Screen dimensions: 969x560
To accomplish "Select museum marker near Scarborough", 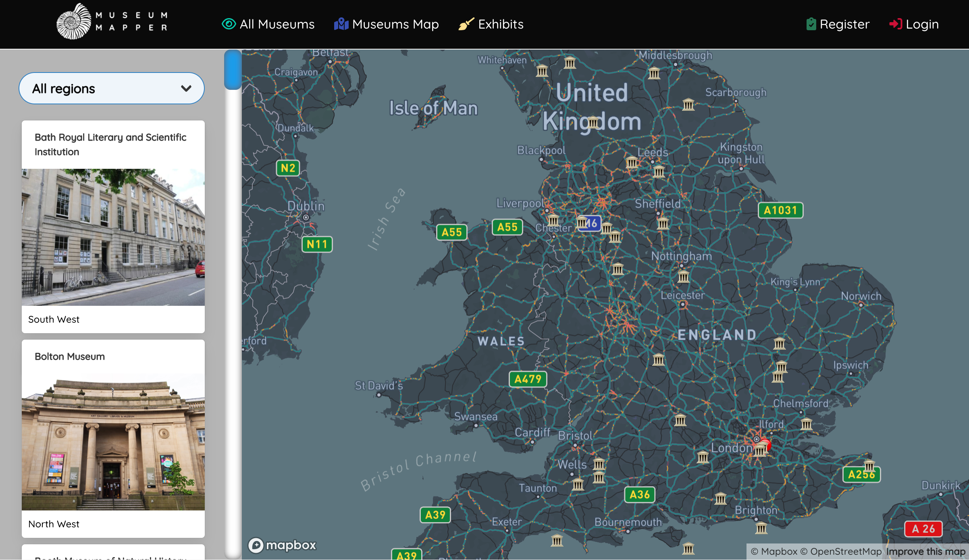I will tap(688, 104).
